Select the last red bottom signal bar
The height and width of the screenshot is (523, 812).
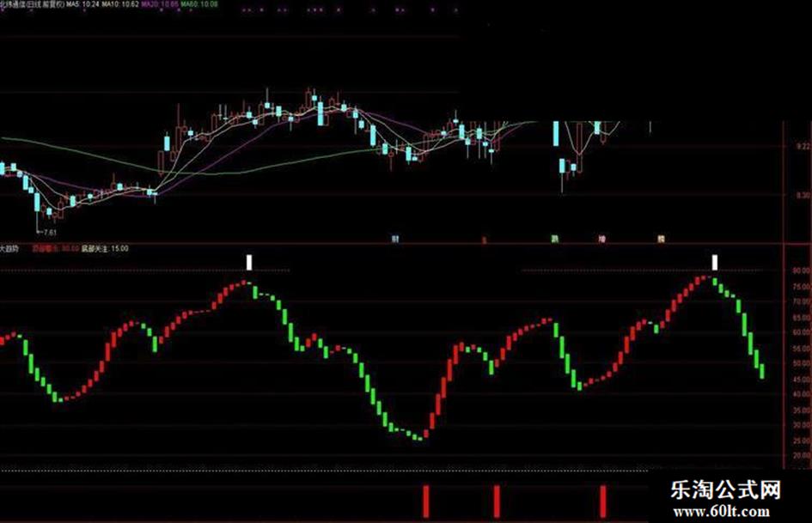(x=603, y=502)
